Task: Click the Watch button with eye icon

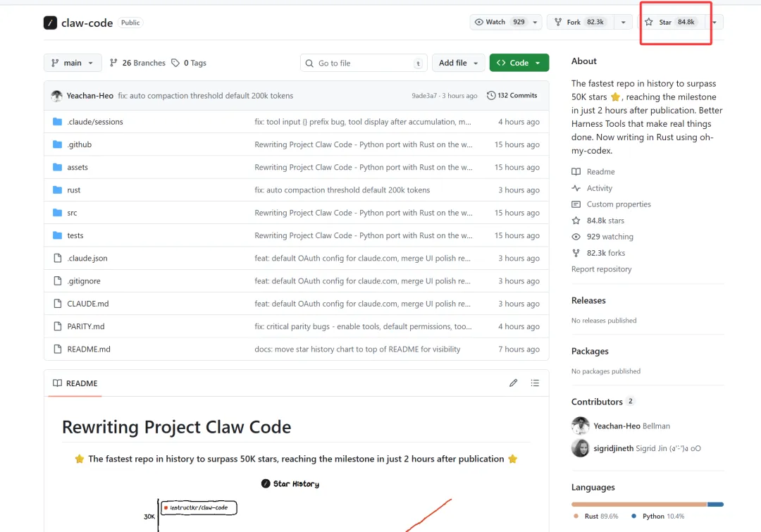Action: [499, 22]
